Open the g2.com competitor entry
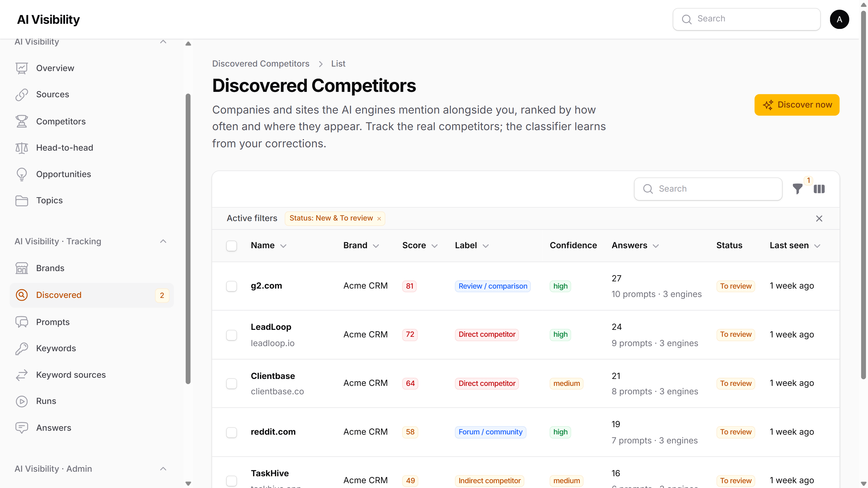This screenshot has width=868, height=488. 266,286
